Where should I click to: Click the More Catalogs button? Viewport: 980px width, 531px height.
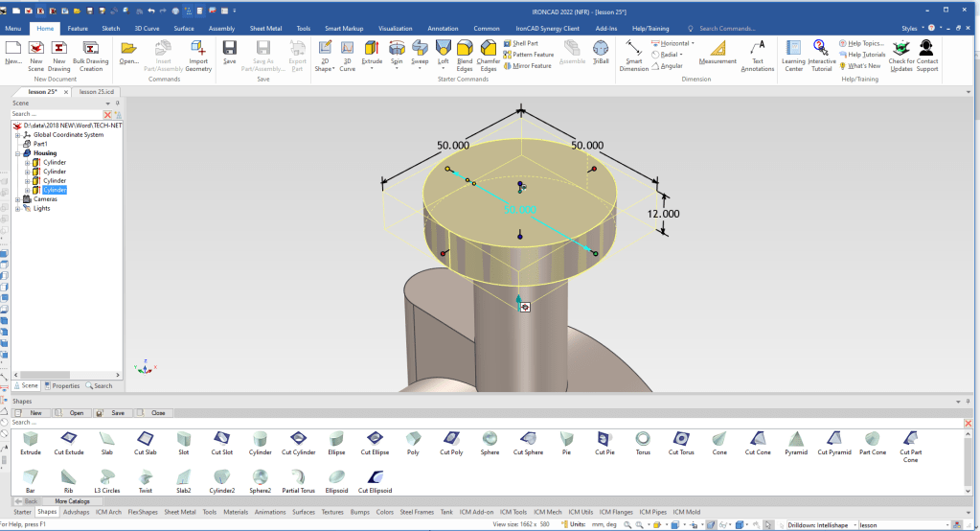coord(73,501)
